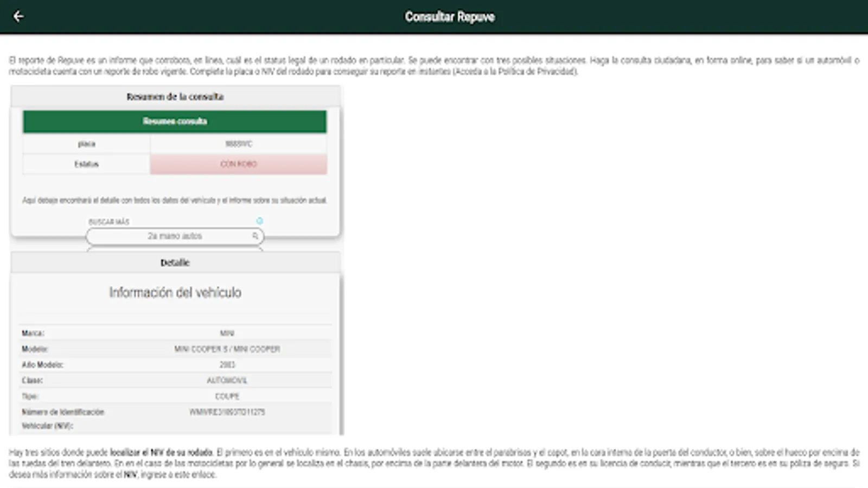Viewport: 868px width, 488px height.
Task: Select the 'Resumen de la consulta' heading
Action: pos(175,97)
